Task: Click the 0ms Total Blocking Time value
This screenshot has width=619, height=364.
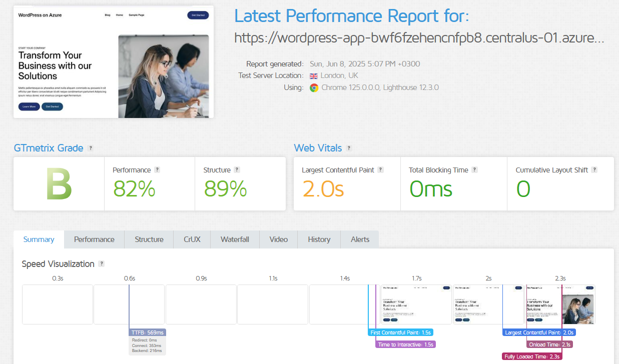Action: 431,189
